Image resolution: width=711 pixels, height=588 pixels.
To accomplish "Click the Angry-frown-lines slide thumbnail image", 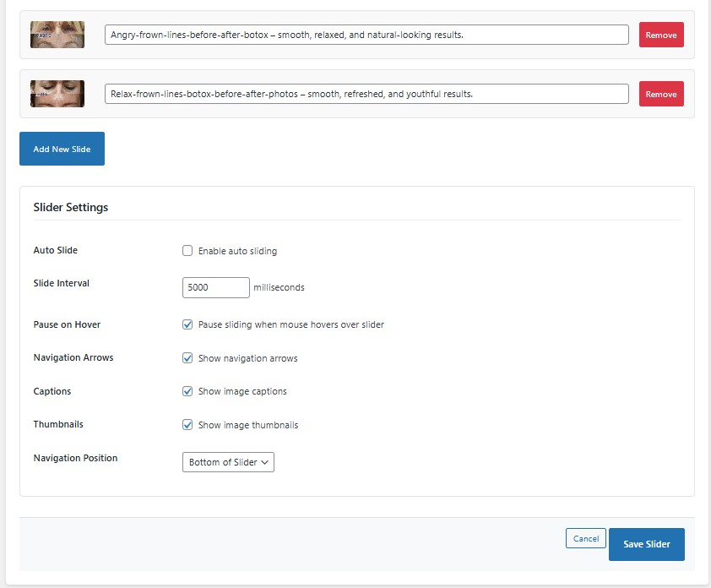I will [x=57, y=35].
